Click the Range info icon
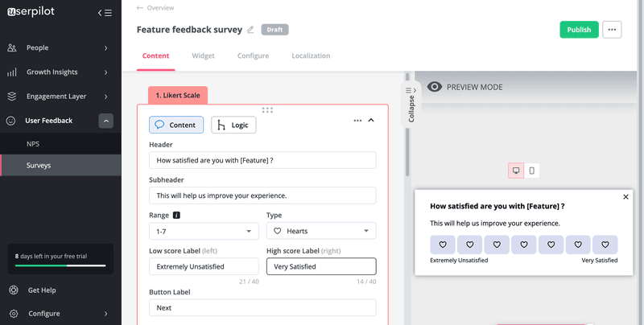Screen dimensions: 644x325 click(x=176, y=216)
